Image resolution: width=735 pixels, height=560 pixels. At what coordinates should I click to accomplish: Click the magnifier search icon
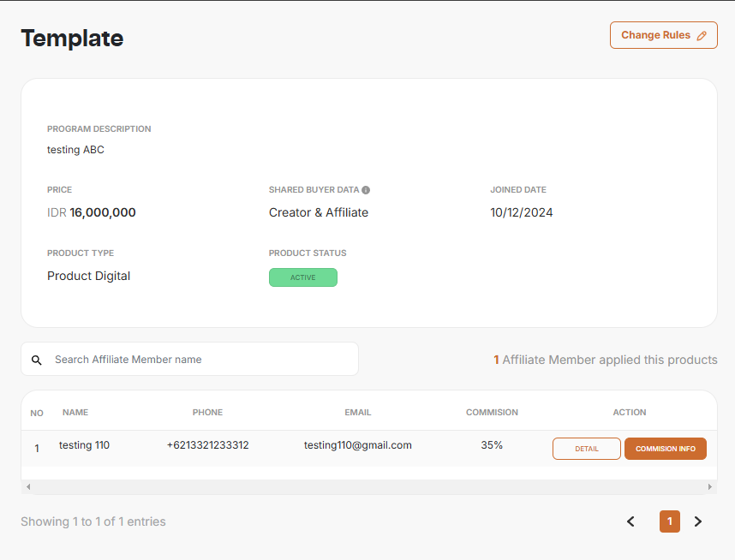[x=37, y=360]
